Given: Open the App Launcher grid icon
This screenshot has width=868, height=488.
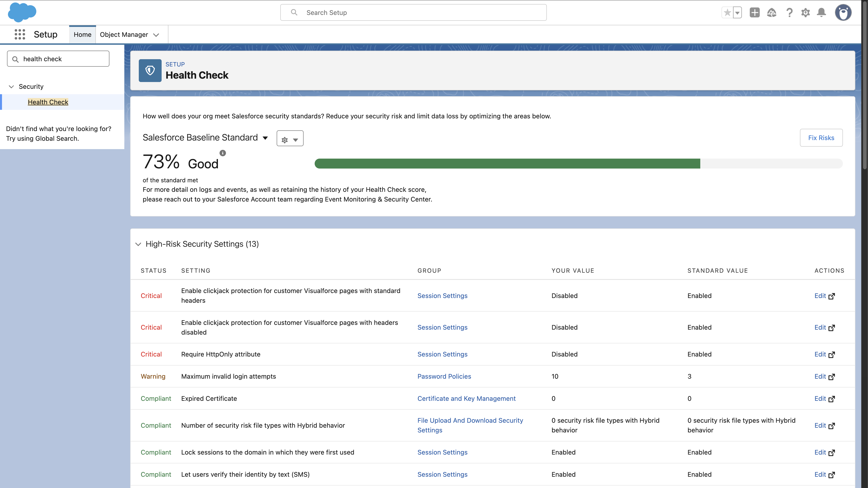Looking at the screenshot, I should [20, 34].
